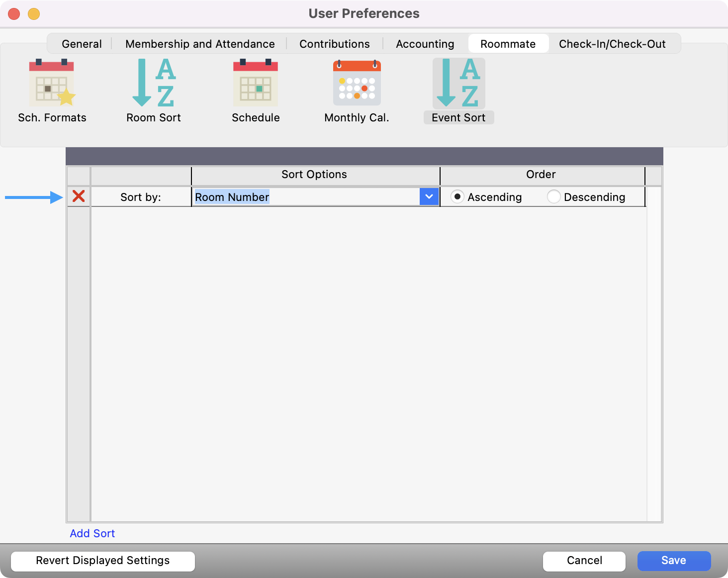The image size is (728, 578).
Task: Select the Event Sort icon
Action: (458, 83)
